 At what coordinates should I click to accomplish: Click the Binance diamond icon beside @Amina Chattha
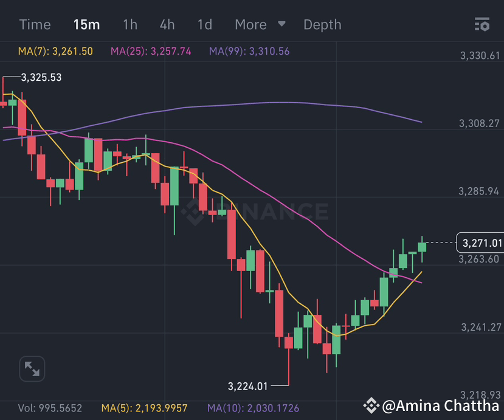[x=372, y=406]
